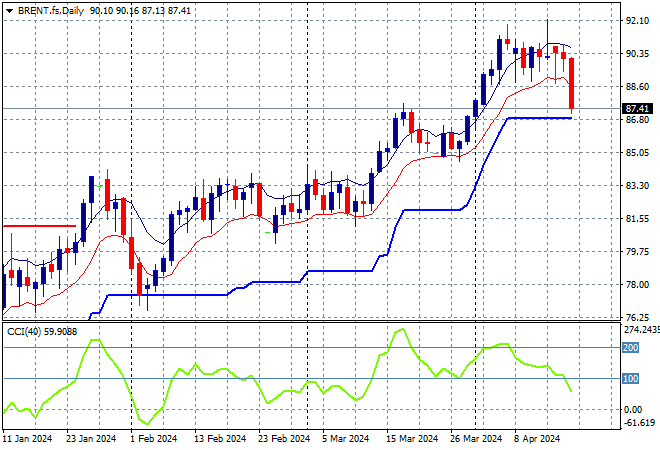
Task: Select the CCI(40) indicator label
Action: pos(24,330)
